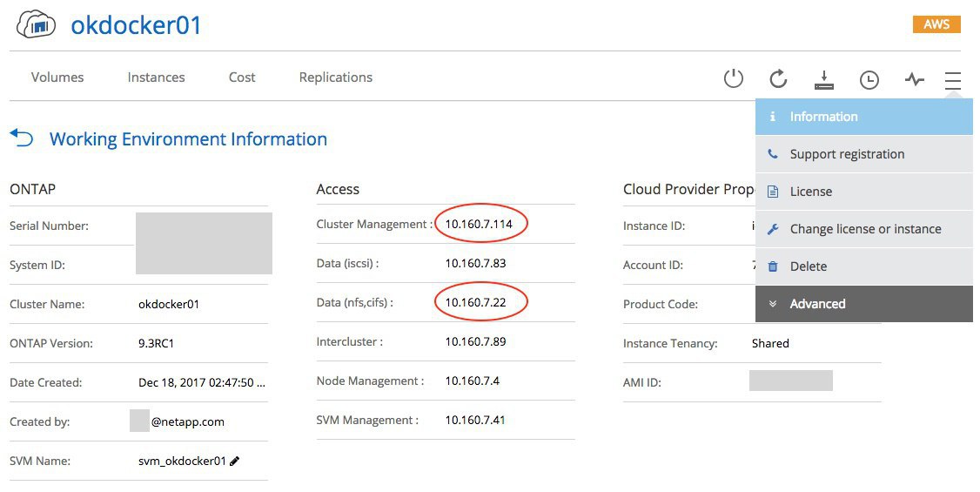
Task: Click the cloud logo next to okdocker01
Action: tap(36, 25)
